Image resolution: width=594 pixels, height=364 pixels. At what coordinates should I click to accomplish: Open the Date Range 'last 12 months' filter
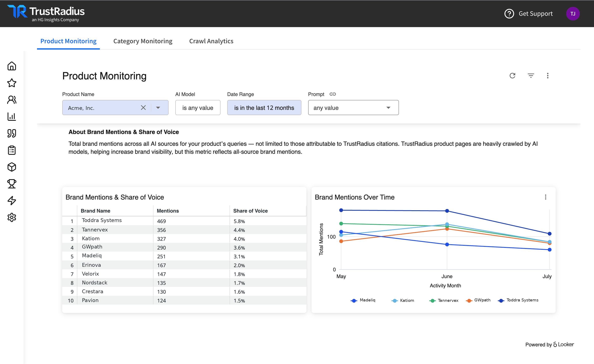tap(264, 108)
